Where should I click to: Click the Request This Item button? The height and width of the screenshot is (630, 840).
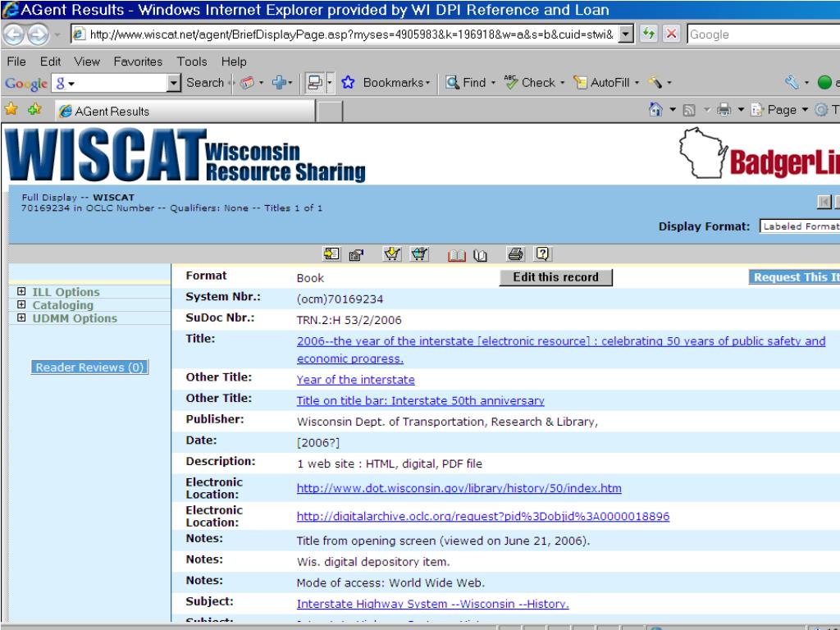(x=794, y=277)
